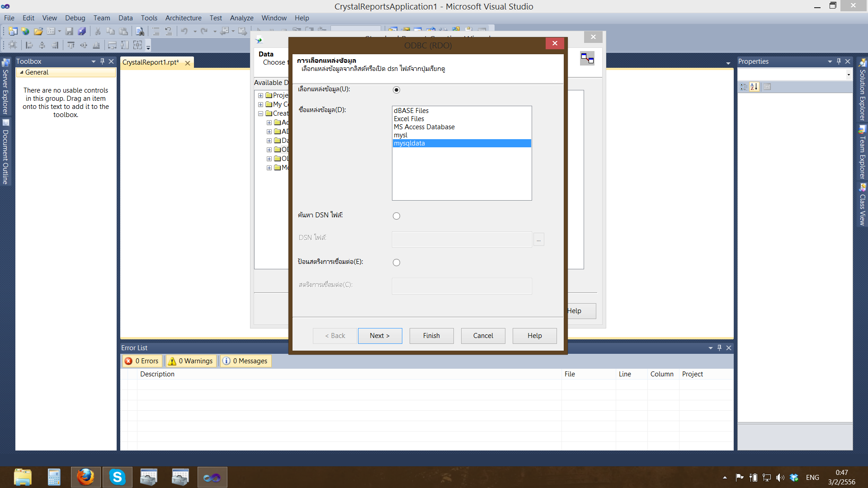Click the Save All toolbar icon
Image resolution: width=868 pixels, height=488 pixels.
click(x=82, y=31)
